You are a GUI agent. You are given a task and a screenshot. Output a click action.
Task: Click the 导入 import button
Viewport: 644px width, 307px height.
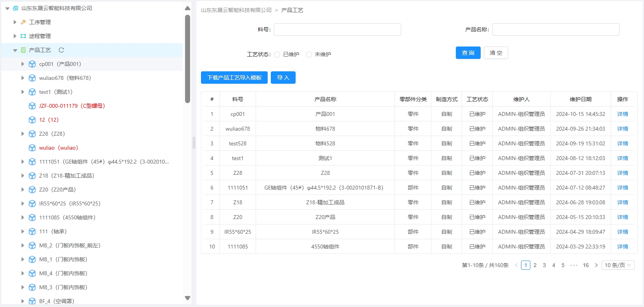[283, 78]
